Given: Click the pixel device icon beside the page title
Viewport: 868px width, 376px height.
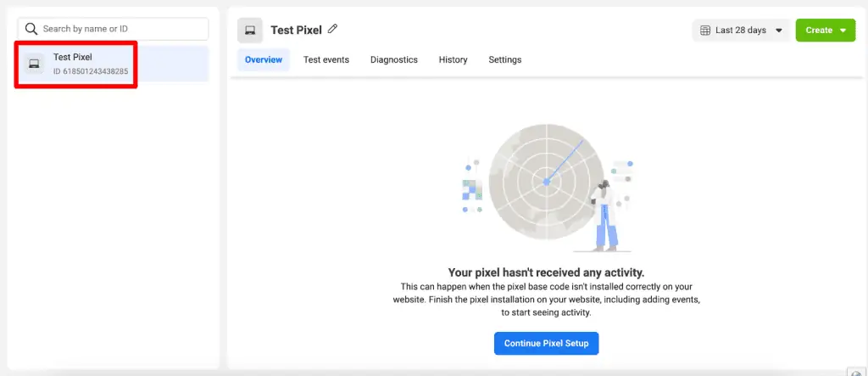Looking at the screenshot, I should [x=250, y=31].
